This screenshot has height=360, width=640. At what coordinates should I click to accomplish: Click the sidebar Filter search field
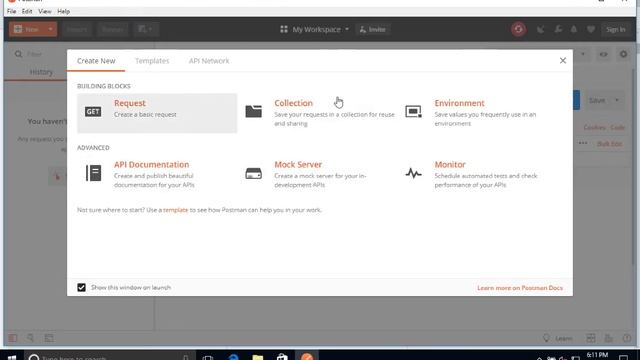tap(40, 54)
